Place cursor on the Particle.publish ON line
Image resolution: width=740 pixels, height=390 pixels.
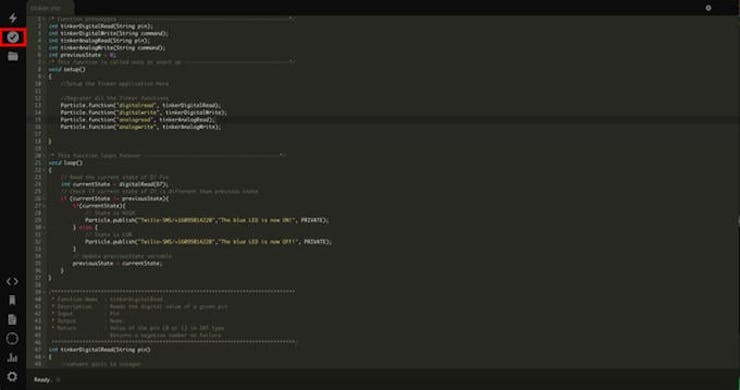pyautogui.click(x=207, y=220)
